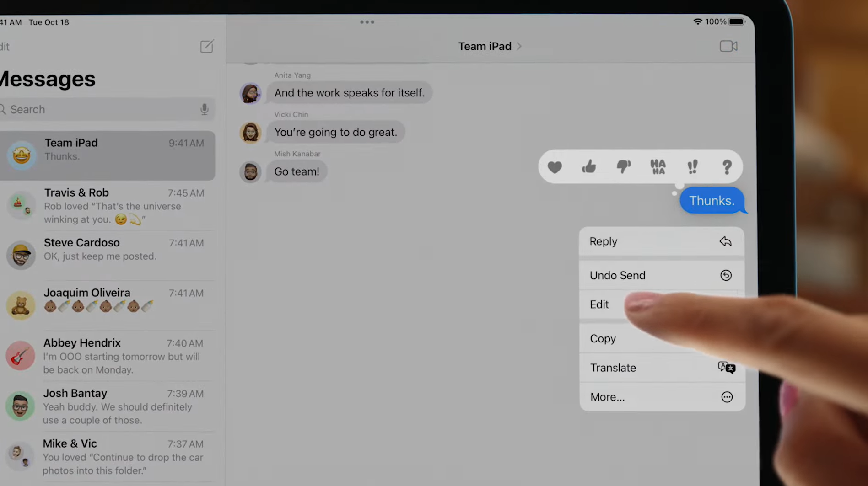Screen dimensions: 868x486
Task: Open the Steve Cardoso conversation
Action: (108, 256)
